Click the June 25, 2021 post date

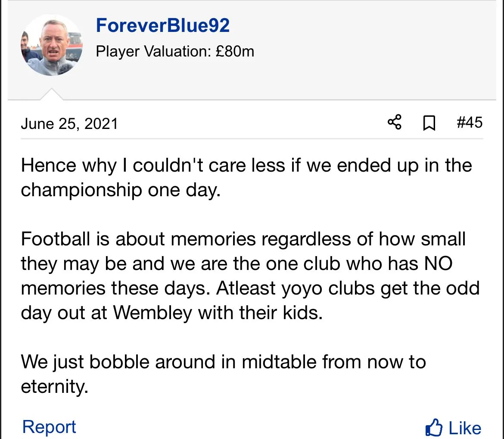click(69, 124)
